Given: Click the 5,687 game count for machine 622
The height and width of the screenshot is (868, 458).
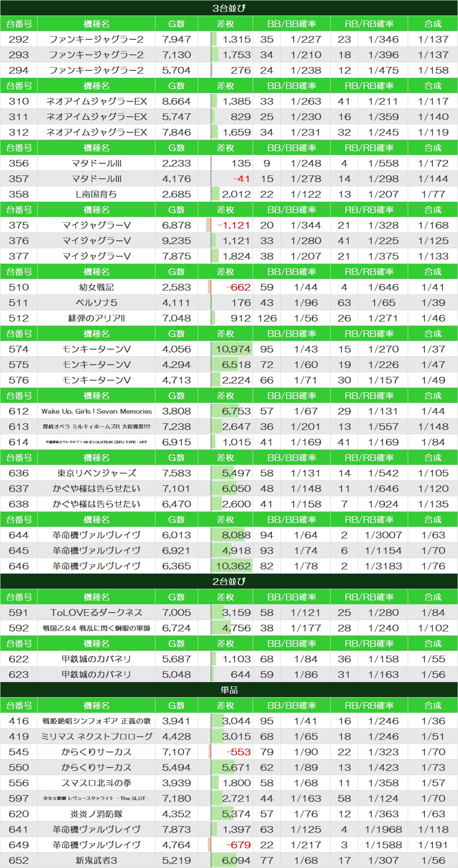Looking at the screenshot, I should (x=176, y=659).
